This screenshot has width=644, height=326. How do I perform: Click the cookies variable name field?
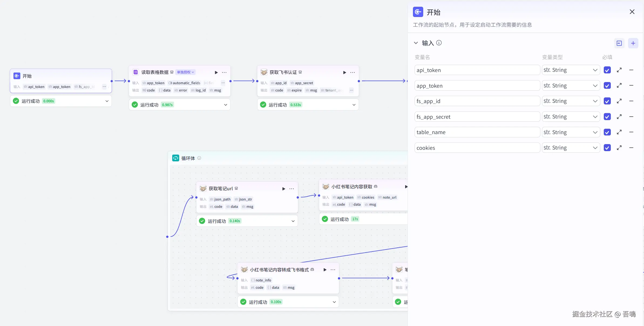click(477, 148)
